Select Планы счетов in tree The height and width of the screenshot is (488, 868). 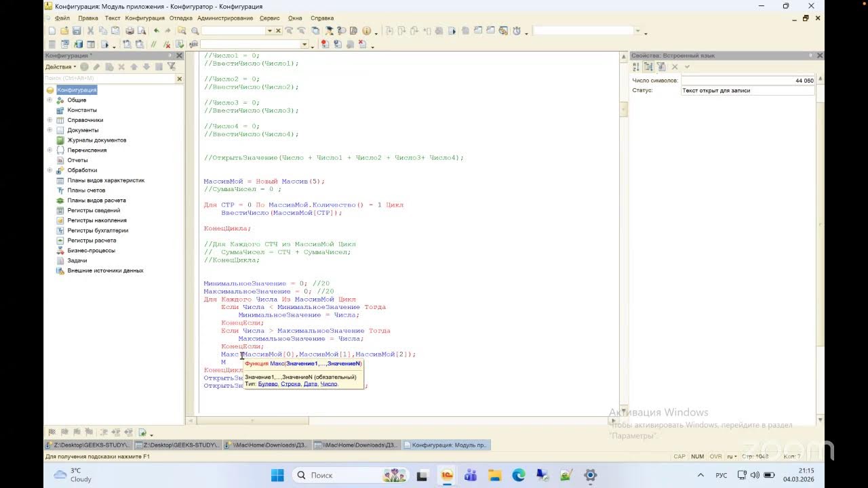click(86, 190)
